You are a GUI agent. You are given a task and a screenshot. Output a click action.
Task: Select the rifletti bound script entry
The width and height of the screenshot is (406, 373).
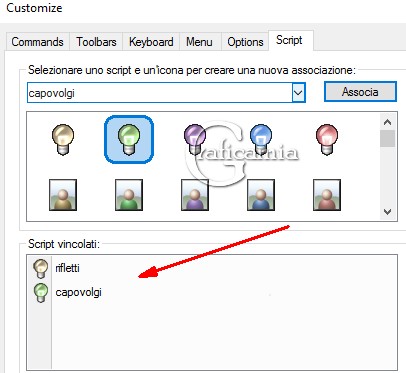click(x=67, y=268)
